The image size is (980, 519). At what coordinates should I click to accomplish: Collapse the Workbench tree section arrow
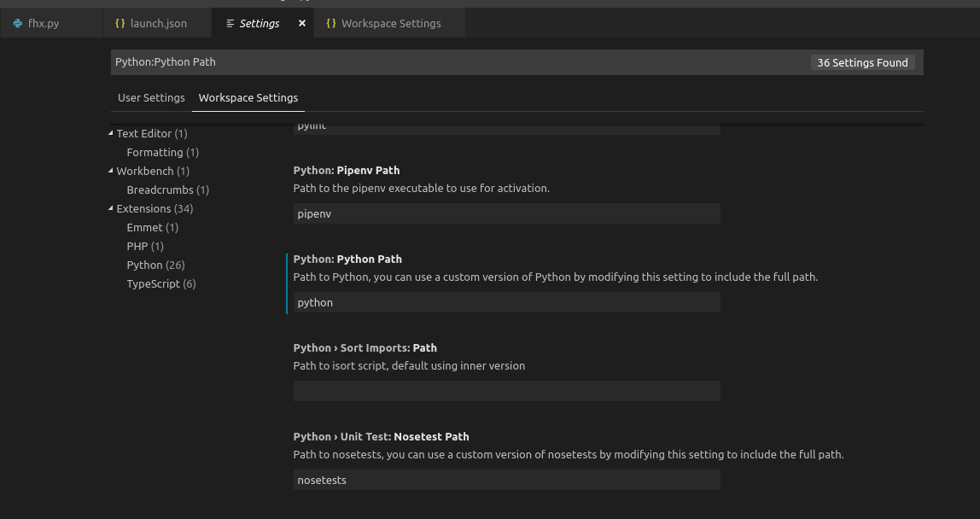tap(111, 171)
